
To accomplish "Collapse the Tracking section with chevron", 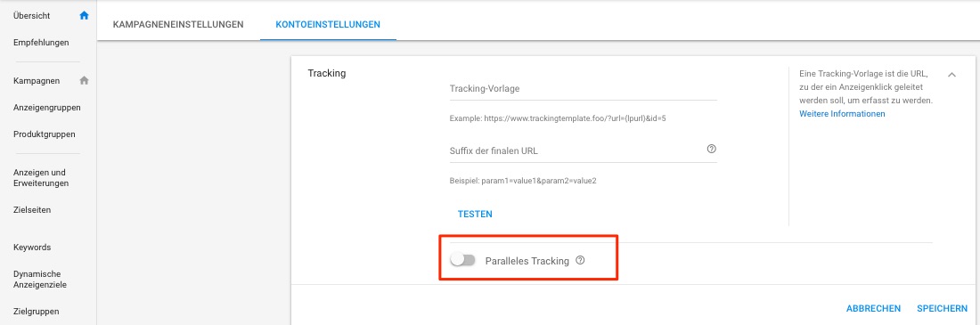I will click(951, 75).
